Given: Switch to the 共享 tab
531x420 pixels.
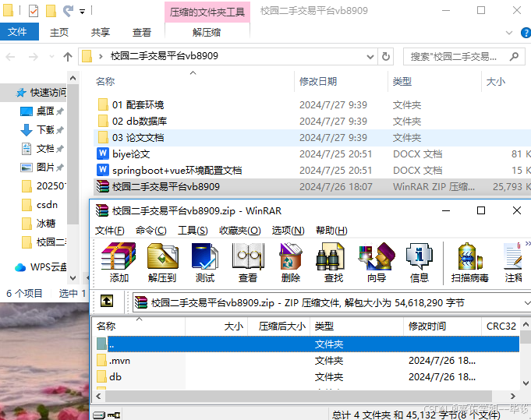Looking at the screenshot, I should [101, 33].
